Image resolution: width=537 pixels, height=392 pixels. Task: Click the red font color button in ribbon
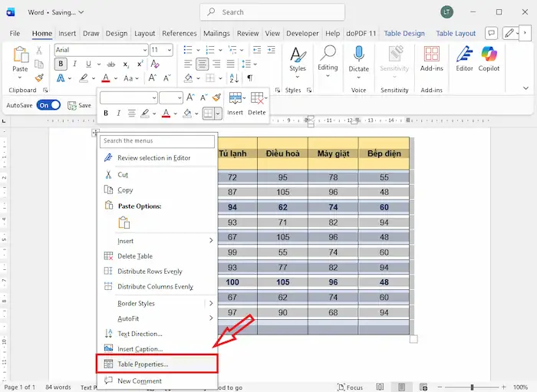106,78
